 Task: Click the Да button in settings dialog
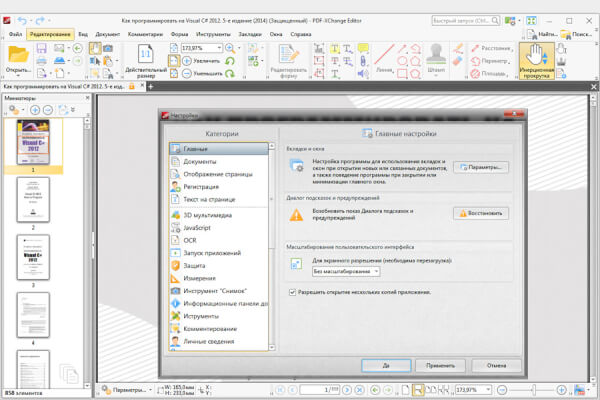(x=386, y=366)
